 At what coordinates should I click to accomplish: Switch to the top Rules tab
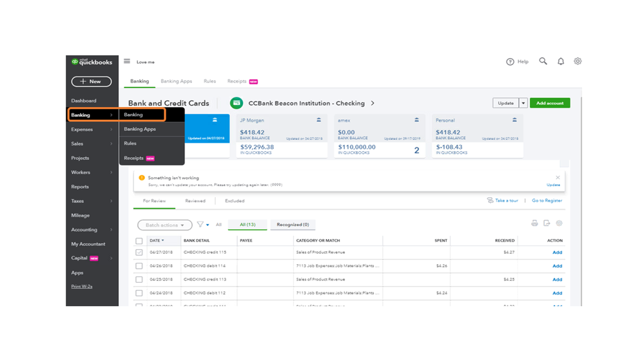(x=210, y=81)
